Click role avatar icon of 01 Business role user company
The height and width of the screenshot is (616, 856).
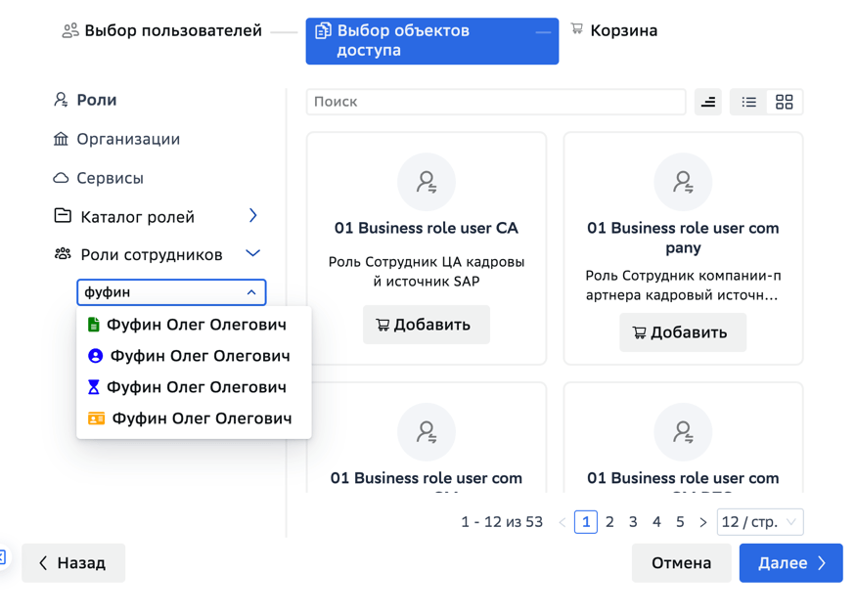point(683,182)
